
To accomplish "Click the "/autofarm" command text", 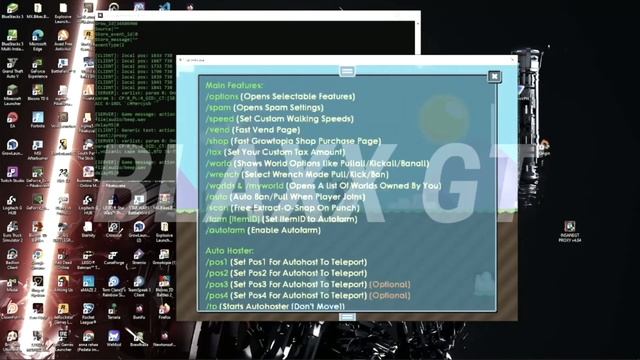I will pyautogui.click(x=225, y=230).
